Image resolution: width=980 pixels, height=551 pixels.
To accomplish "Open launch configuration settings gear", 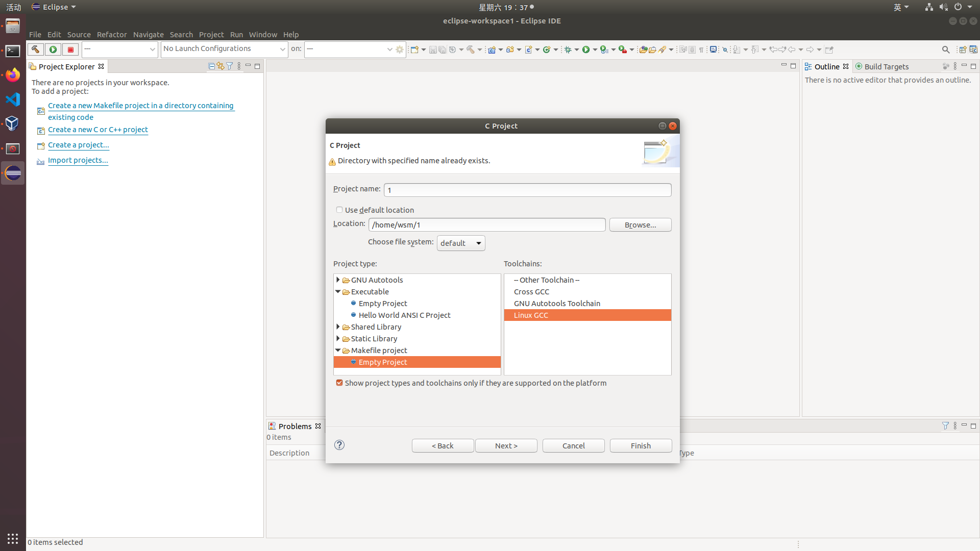I will point(400,49).
